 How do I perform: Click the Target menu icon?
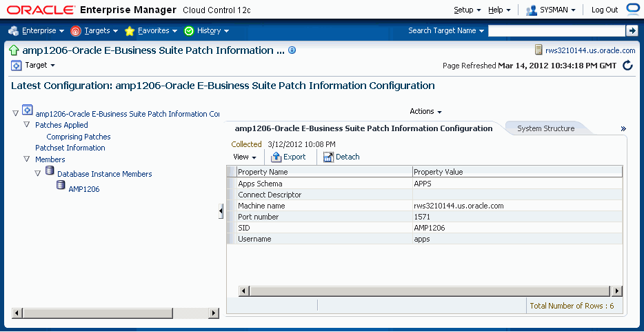pos(16,65)
